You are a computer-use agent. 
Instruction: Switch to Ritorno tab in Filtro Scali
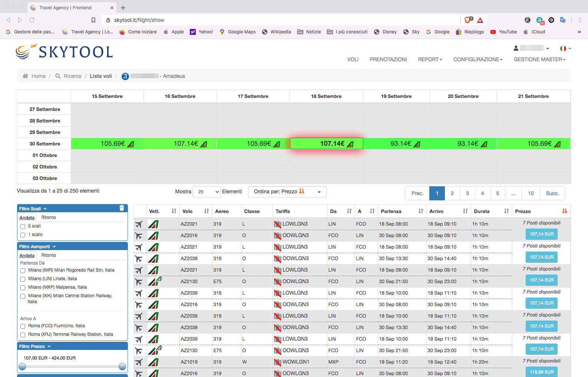tap(49, 218)
